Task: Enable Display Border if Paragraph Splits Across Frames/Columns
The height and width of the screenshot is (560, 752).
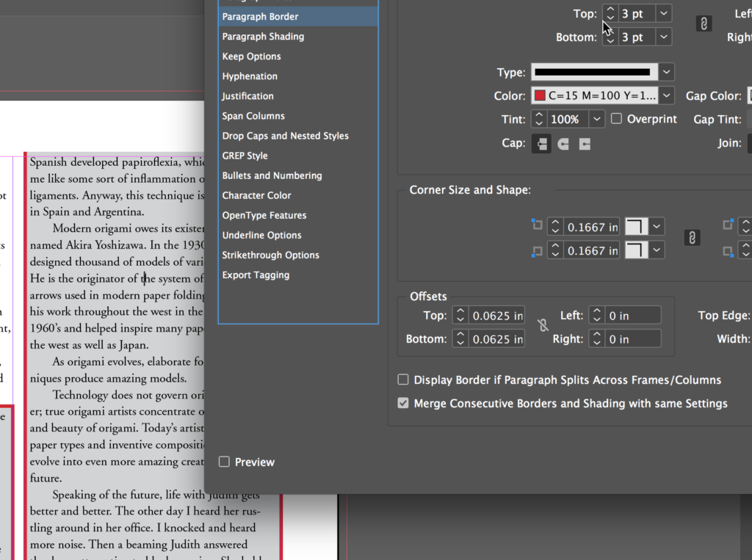Action: click(403, 379)
